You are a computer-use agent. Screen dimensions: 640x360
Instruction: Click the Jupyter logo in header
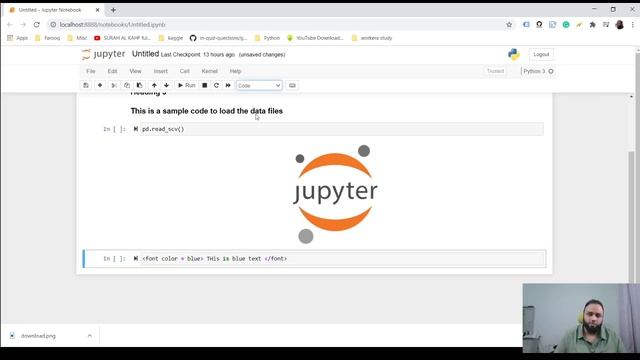click(x=104, y=54)
